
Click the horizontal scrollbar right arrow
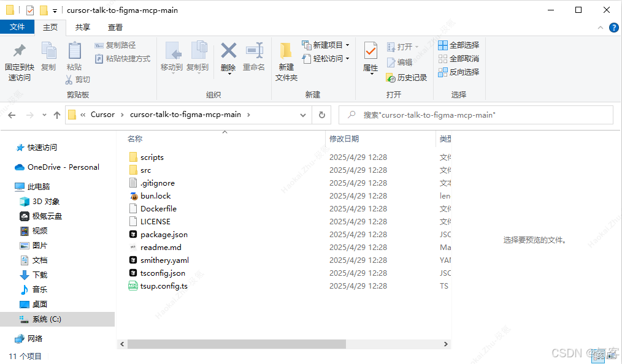pos(445,344)
